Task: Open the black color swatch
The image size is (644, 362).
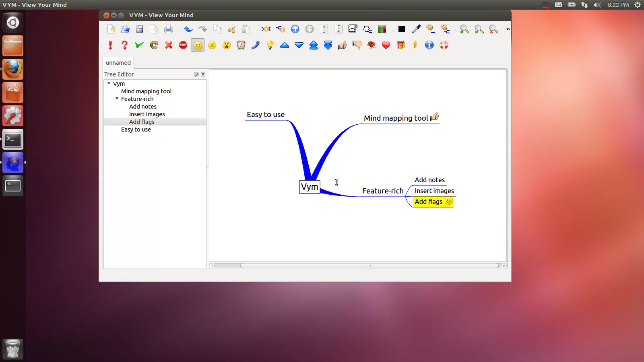Action: point(401,29)
